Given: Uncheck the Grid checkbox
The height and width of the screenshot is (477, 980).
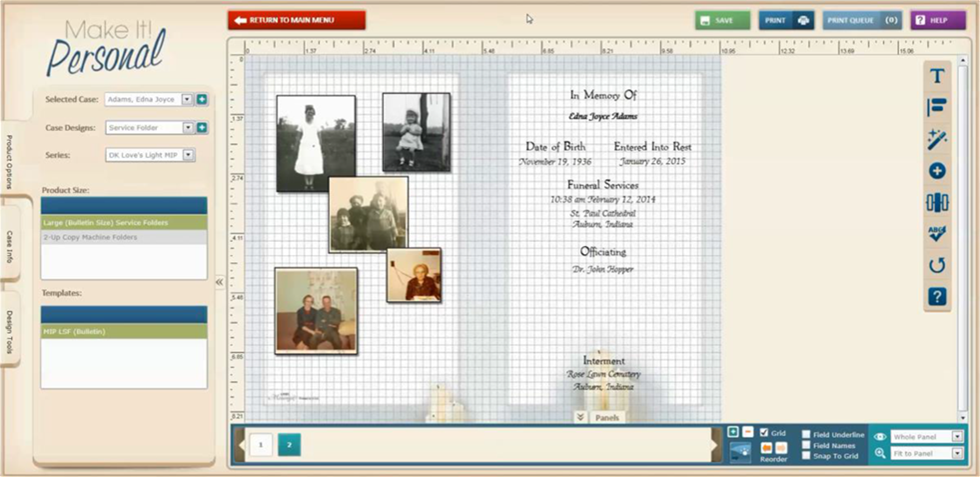Looking at the screenshot, I should coord(765,433).
